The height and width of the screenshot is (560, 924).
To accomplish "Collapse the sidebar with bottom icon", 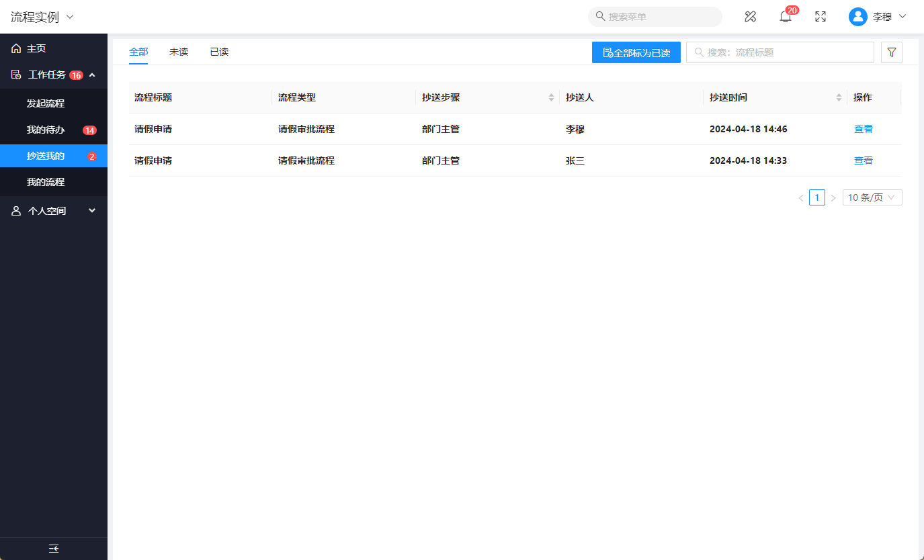I will [54, 549].
